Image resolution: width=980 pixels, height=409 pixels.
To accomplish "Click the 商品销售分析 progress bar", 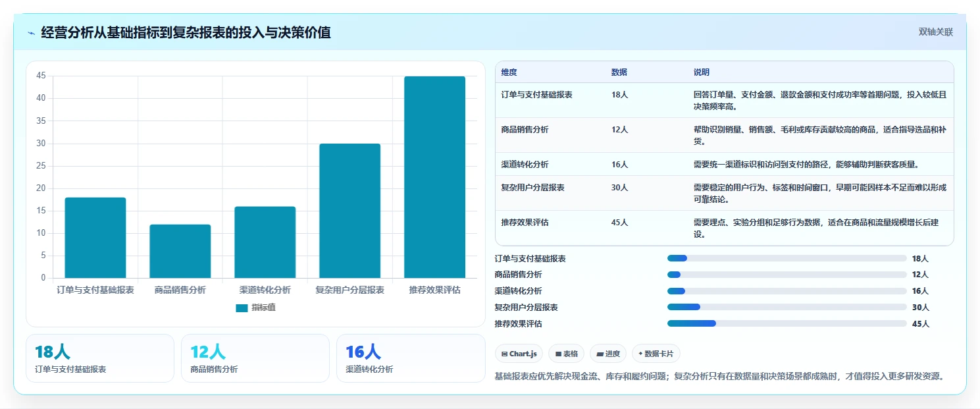I will point(787,275).
